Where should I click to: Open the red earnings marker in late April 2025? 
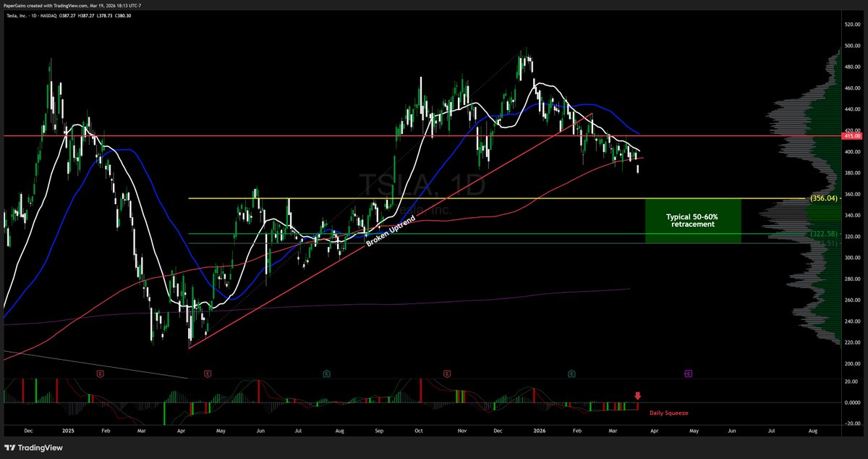207,374
